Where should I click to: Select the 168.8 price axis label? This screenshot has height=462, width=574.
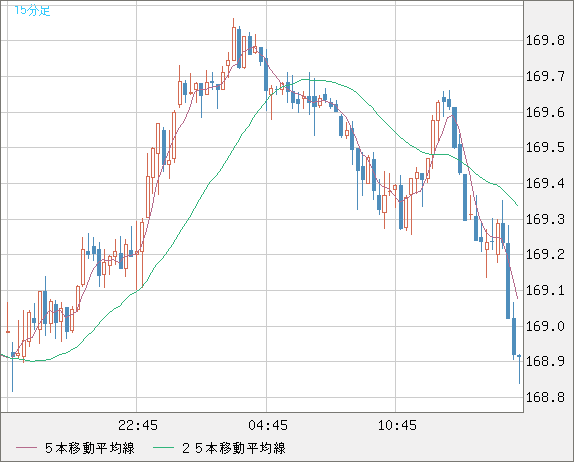click(545, 397)
